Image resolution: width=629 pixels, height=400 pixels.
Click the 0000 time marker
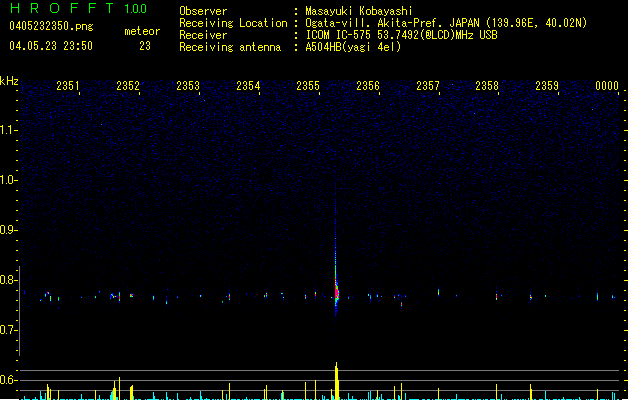click(x=607, y=85)
